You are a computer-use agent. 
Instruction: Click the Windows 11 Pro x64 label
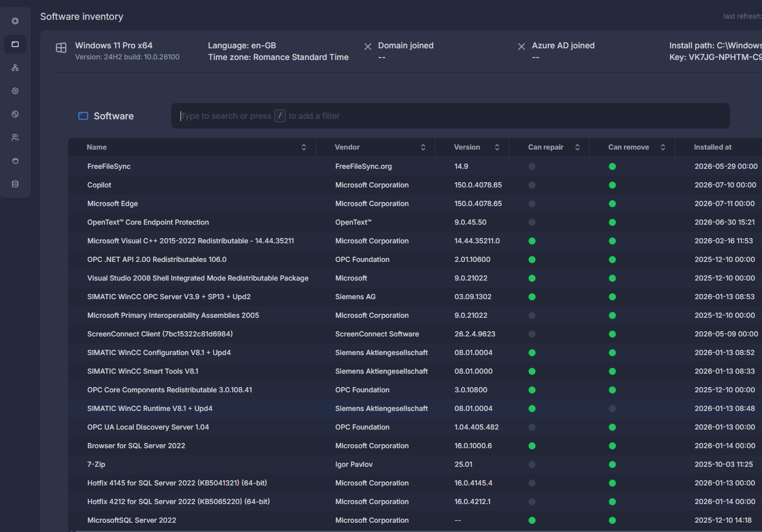point(114,45)
